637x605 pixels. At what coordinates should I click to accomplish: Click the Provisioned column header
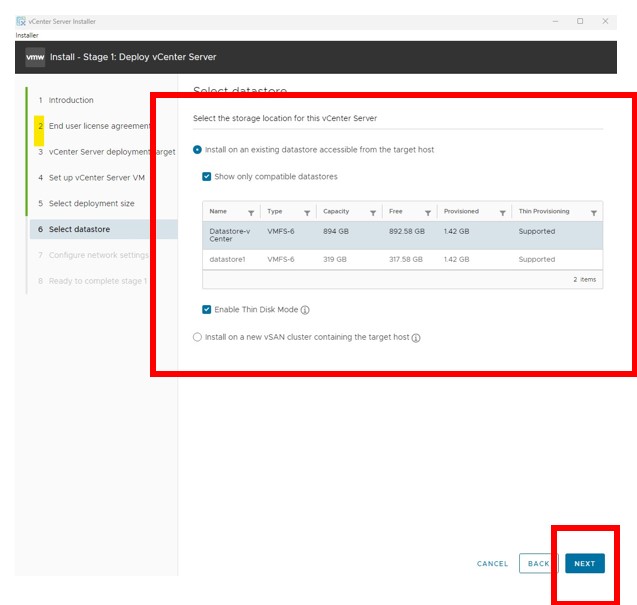click(x=461, y=211)
